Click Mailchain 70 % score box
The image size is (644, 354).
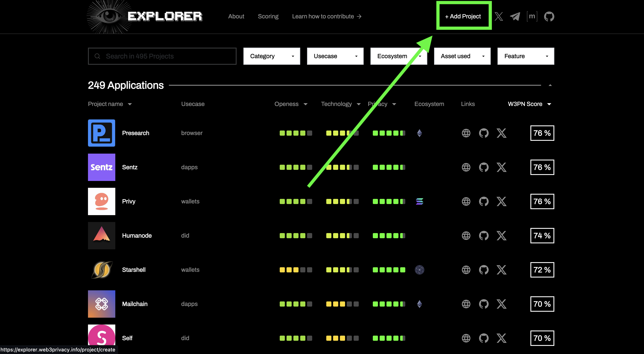542,304
